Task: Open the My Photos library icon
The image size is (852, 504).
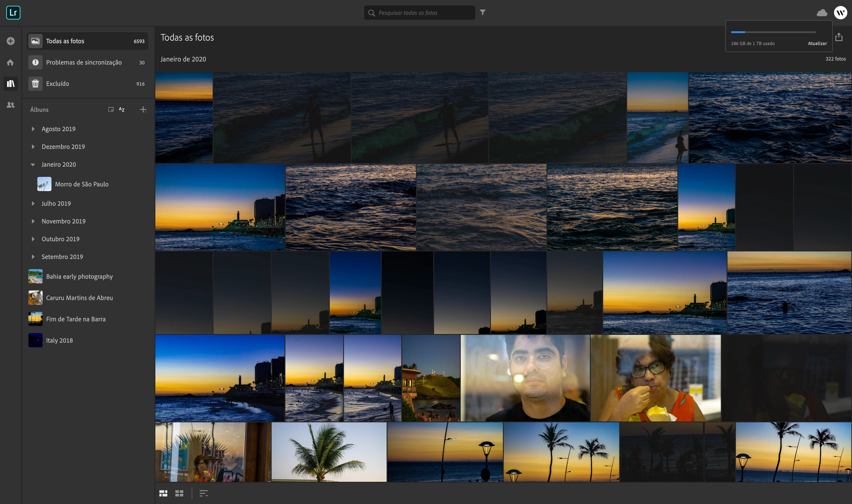Action: click(10, 83)
